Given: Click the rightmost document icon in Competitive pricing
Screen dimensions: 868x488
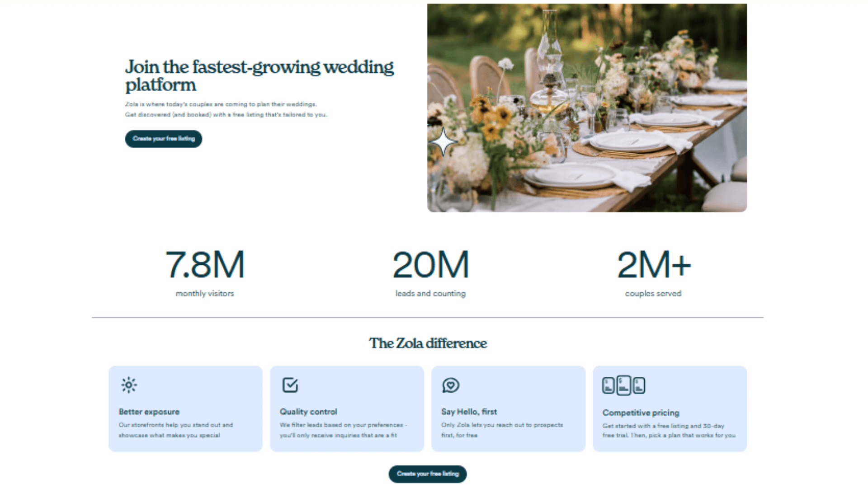Looking at the screenshot, I should [x=638, y=386].
